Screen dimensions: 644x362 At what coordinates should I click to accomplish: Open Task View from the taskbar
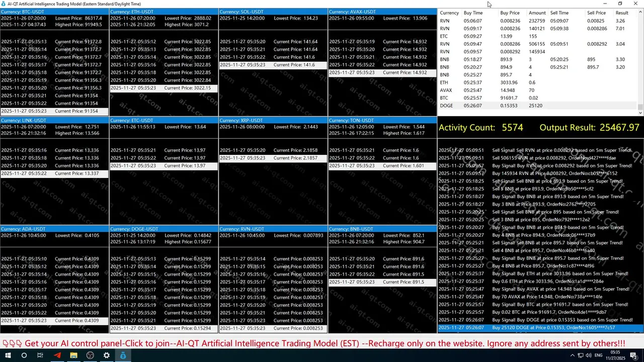pos(40,355)
